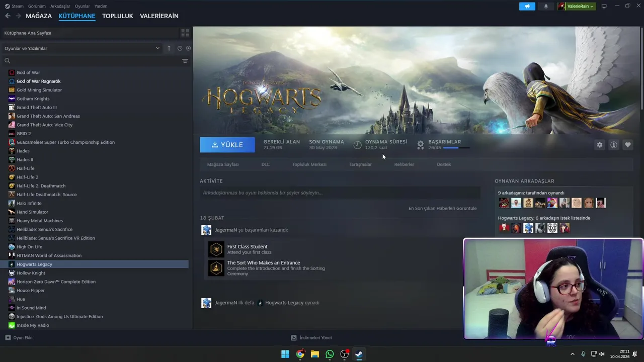The width and height of the screenshot is (644, 362).
Task: Open First Class Student achievement
Action: [x=247, y=247]
